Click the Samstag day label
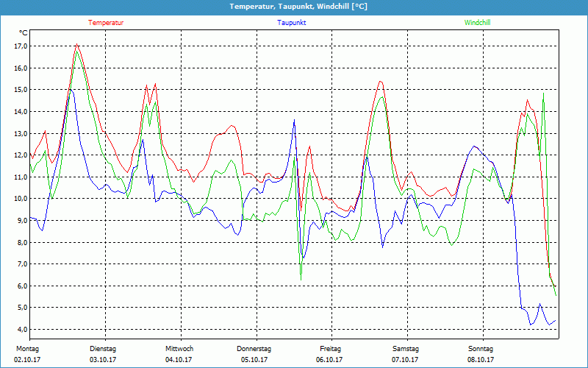588x368 pixels. [x=406, y=348]
